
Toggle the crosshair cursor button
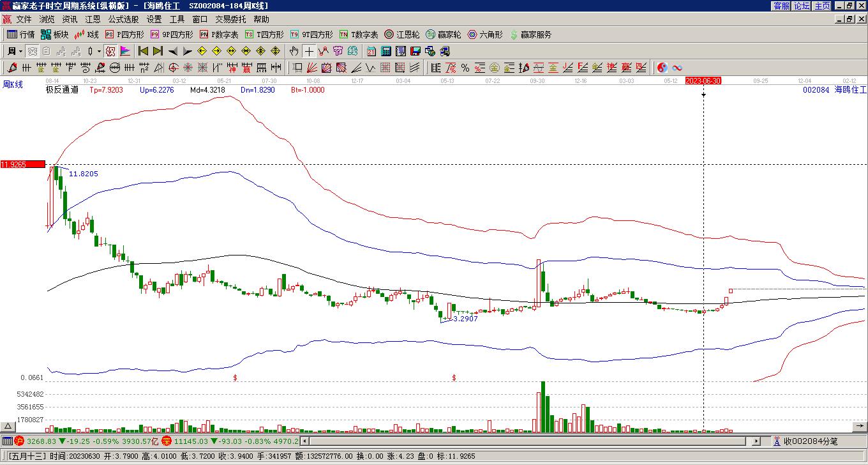(x=309, y=51)
